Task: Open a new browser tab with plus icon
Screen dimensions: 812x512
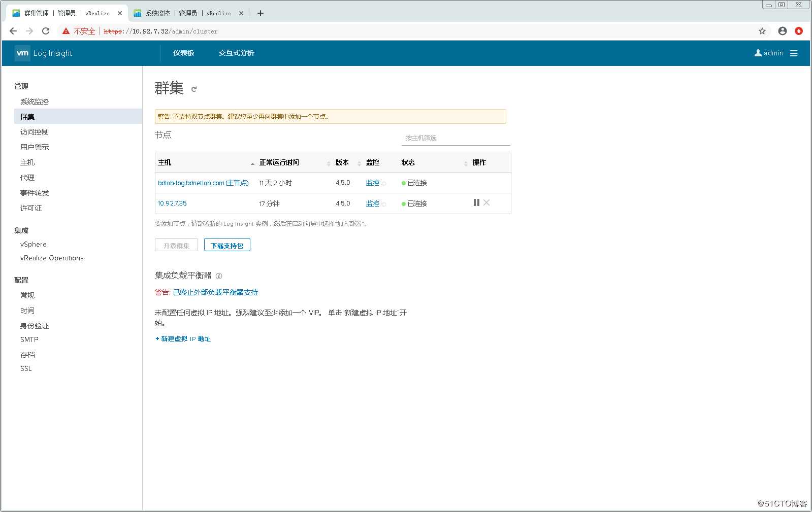Action: [261, 13]
